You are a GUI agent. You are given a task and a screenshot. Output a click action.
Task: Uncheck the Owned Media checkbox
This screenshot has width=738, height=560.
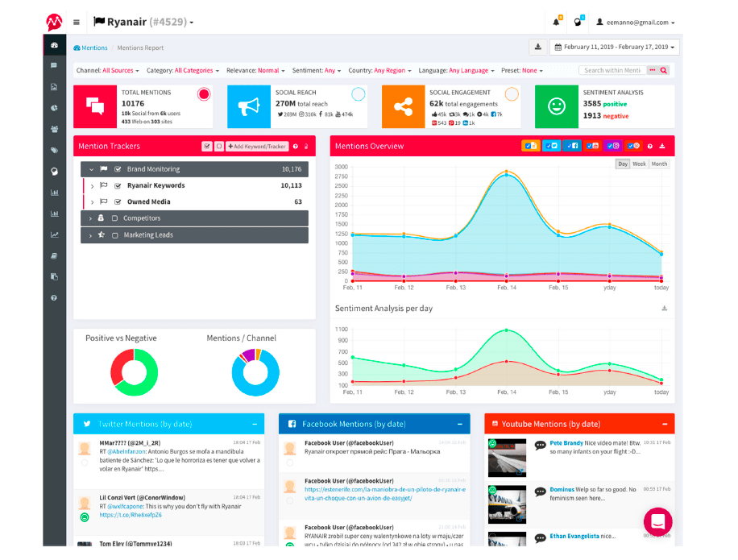tap(118, 202)
